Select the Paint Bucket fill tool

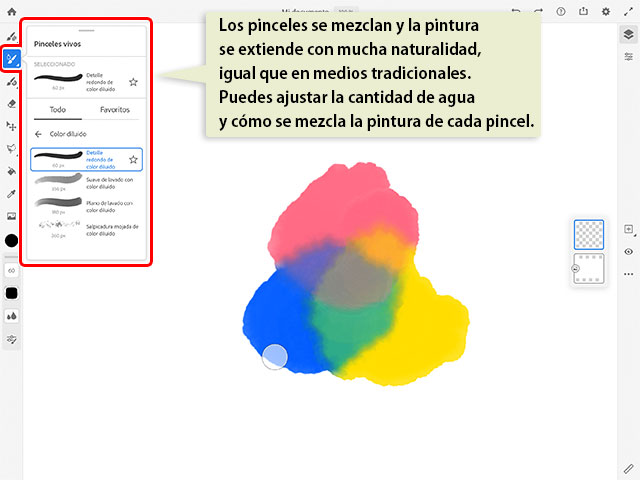[x=12, y=171]
